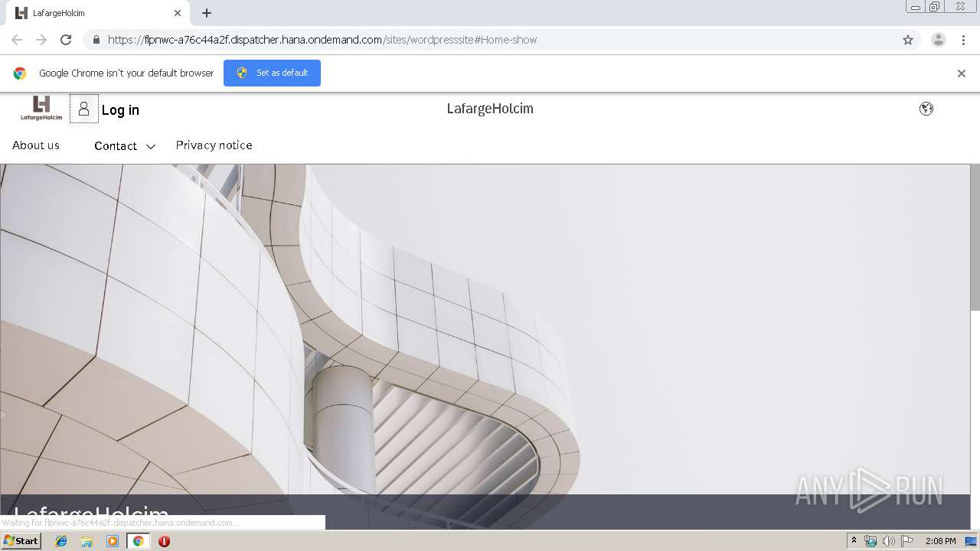
Task: Open the Chrome three-dot menu
Action: click(x=963, y=40)
